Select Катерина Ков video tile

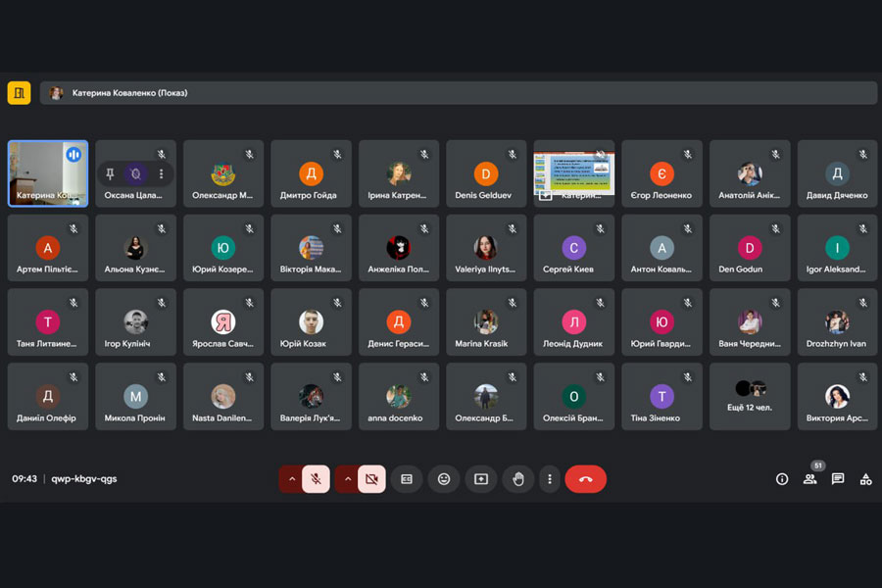click(48, 173)
